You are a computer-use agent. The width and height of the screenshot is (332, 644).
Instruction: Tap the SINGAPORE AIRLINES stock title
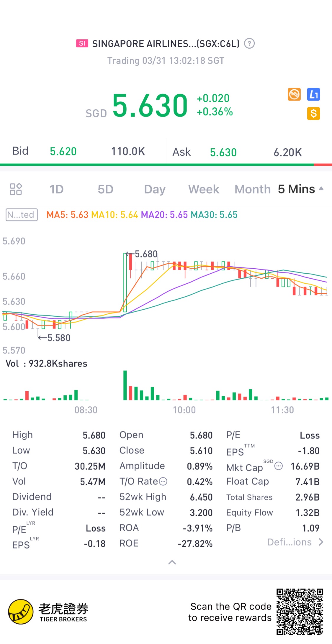(166, 44)
